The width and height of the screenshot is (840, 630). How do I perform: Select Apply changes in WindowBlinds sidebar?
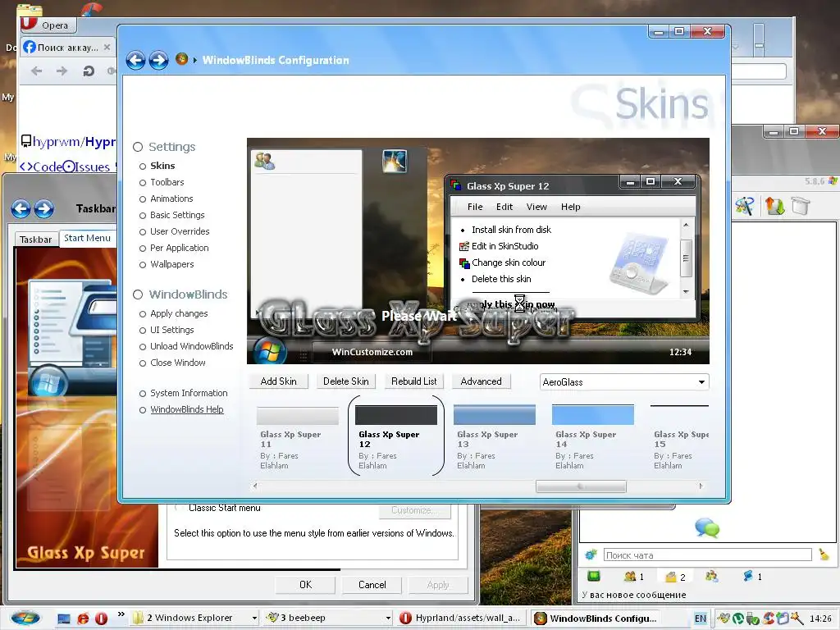tap(179, 313)
